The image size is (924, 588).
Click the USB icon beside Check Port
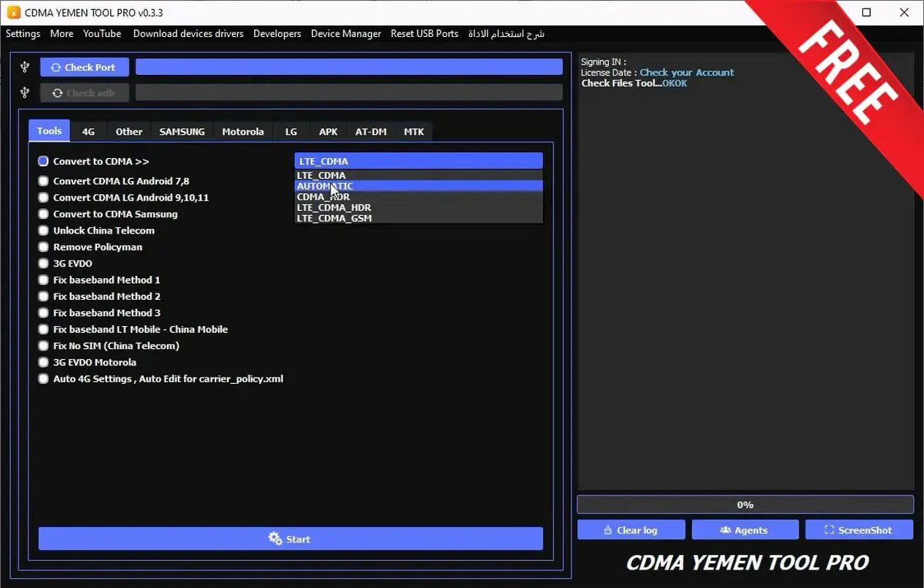pyautogui.click(x=25, y=67)
